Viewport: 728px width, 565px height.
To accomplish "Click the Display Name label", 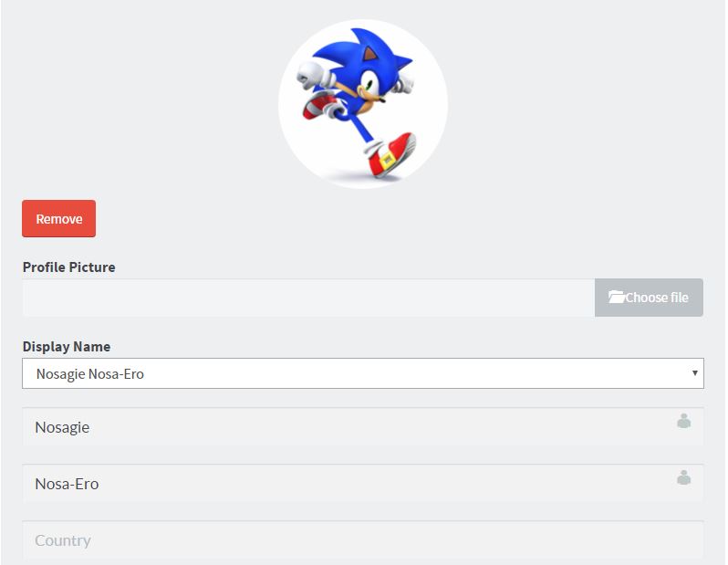I will click(x=67, y=347).
